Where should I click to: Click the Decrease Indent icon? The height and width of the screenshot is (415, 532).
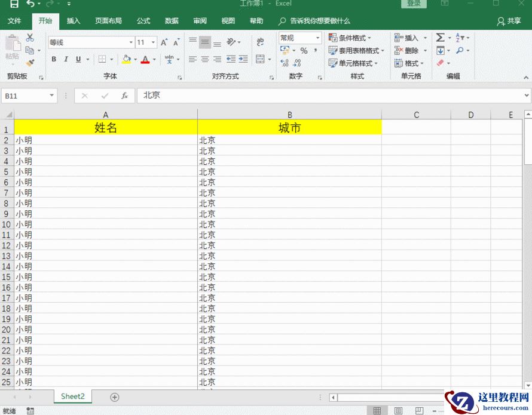231,59
